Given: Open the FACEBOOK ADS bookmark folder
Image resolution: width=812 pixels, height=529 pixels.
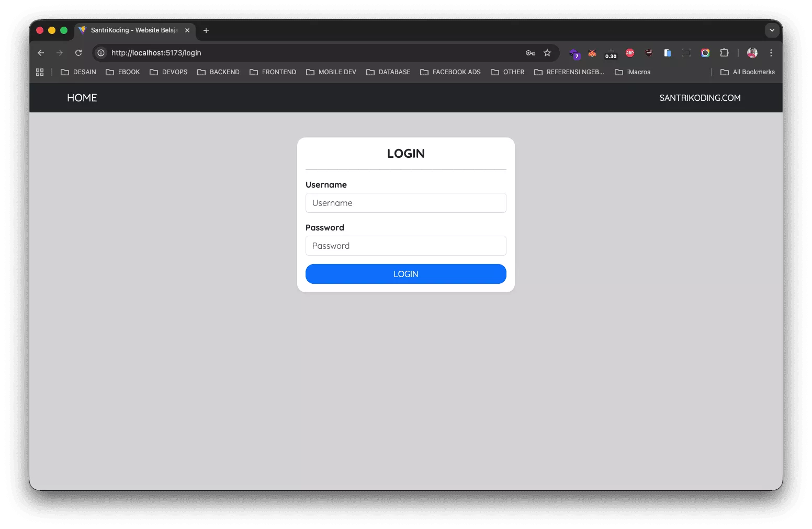Looking at the screenshot, I should click(x=450, y=72).
